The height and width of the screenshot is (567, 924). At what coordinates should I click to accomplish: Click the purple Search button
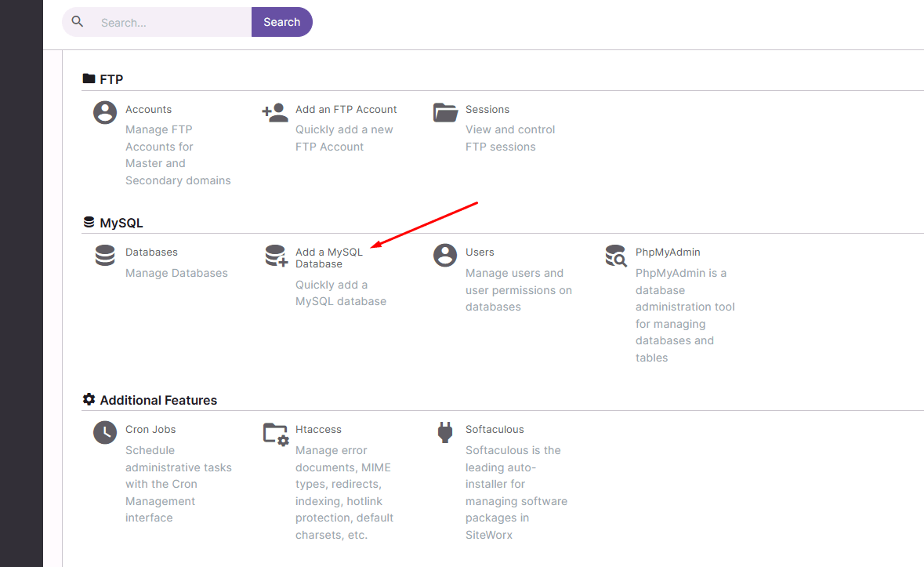(281, 22)
